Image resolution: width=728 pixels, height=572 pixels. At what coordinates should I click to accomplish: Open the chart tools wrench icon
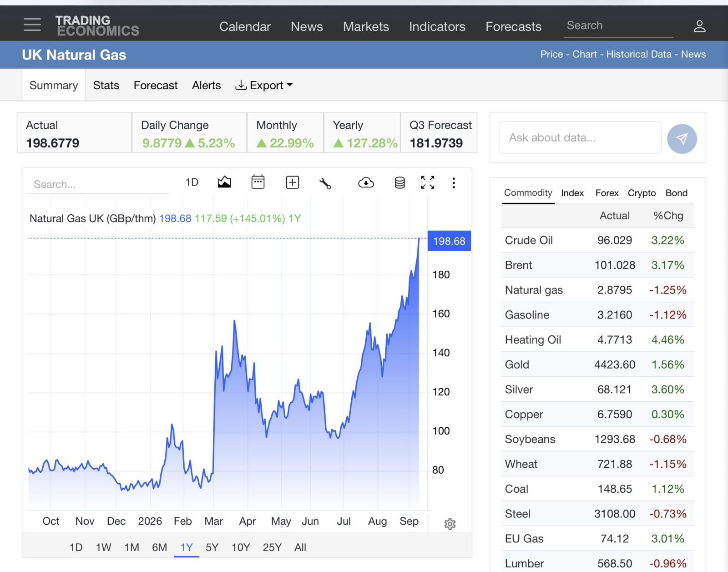(x=325, y=183)
